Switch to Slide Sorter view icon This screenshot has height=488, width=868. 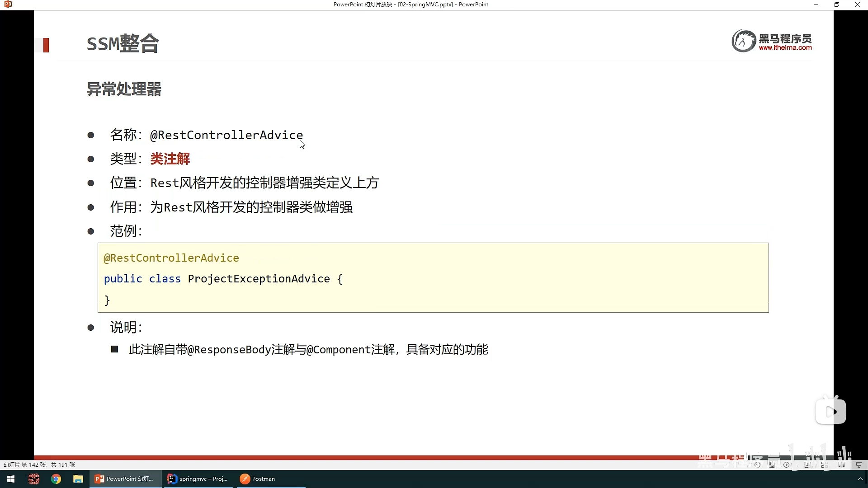click(825, 465)
